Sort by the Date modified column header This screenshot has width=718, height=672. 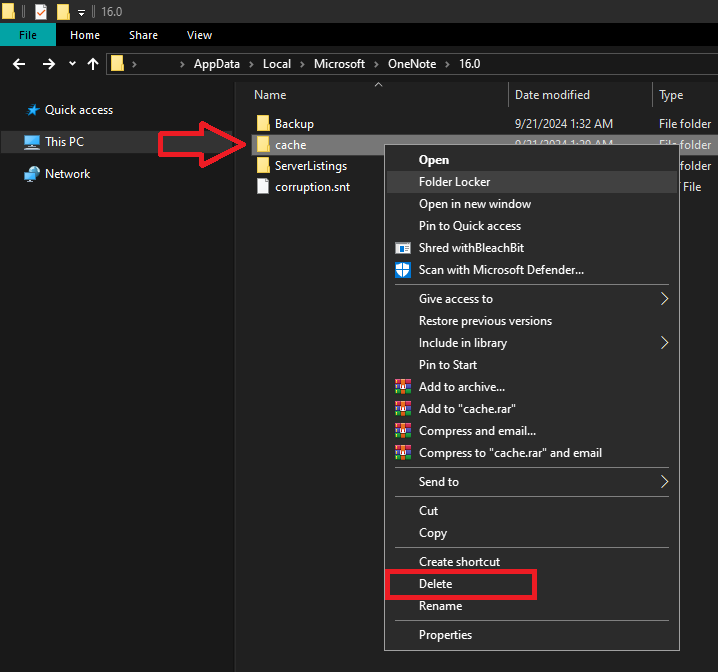point(552,95)
